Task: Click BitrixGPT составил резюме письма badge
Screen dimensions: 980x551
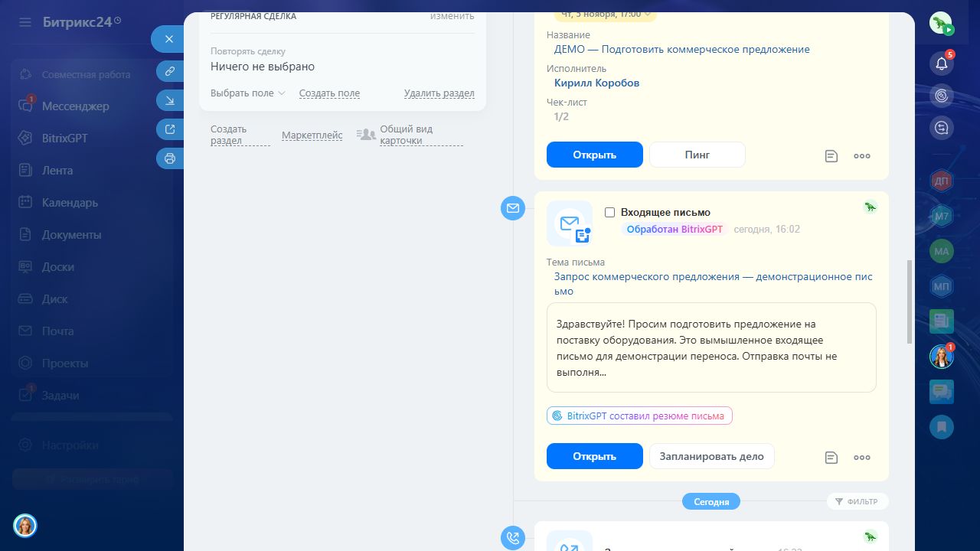Action: pos(640,416)
